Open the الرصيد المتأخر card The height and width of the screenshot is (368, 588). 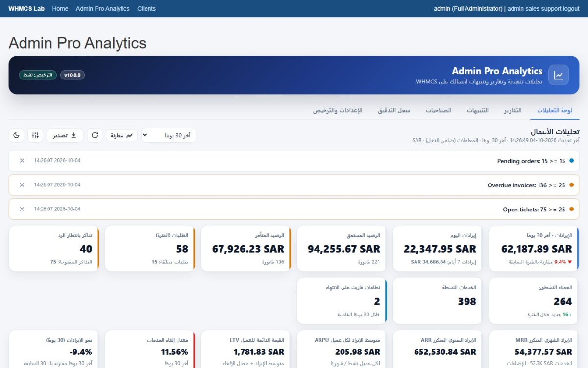point(246,248)
